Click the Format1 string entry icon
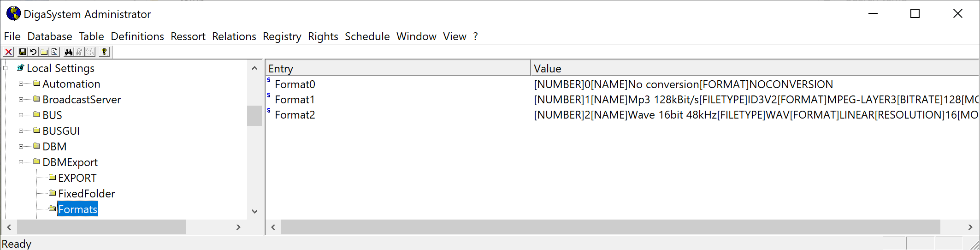The image size is (980, 250). tap(269, 95)
